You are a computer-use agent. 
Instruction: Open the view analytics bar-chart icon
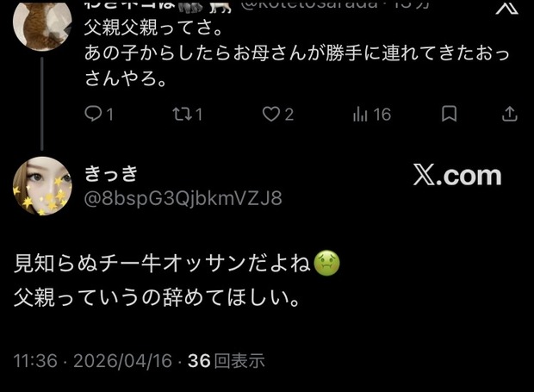click(360, 114)
